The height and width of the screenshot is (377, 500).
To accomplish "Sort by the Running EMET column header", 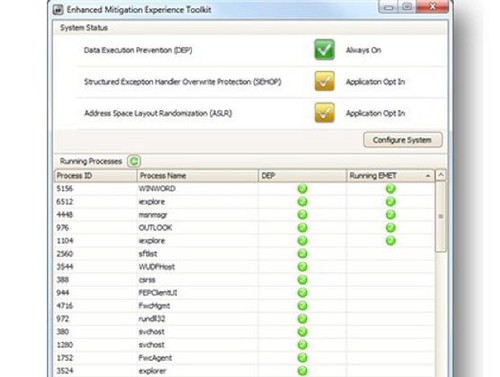I will pos(390,176).
